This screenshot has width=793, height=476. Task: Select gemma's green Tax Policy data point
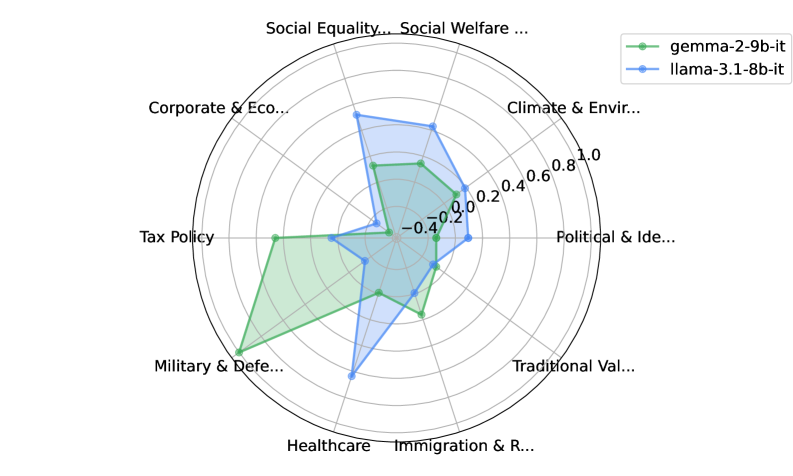[x=275, y=238]
